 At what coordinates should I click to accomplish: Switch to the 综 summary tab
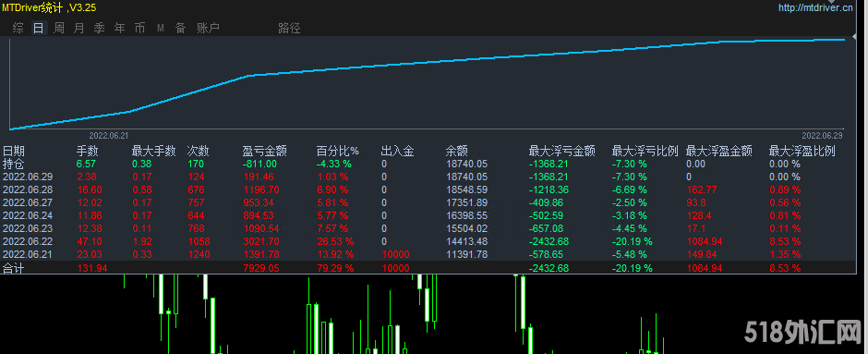[18, 28]
